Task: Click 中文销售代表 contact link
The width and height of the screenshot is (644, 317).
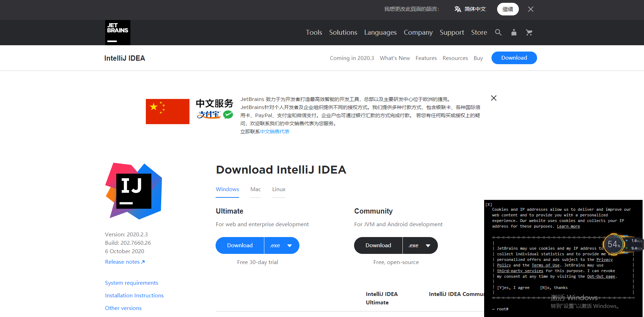Action: (x=275, y=131)
